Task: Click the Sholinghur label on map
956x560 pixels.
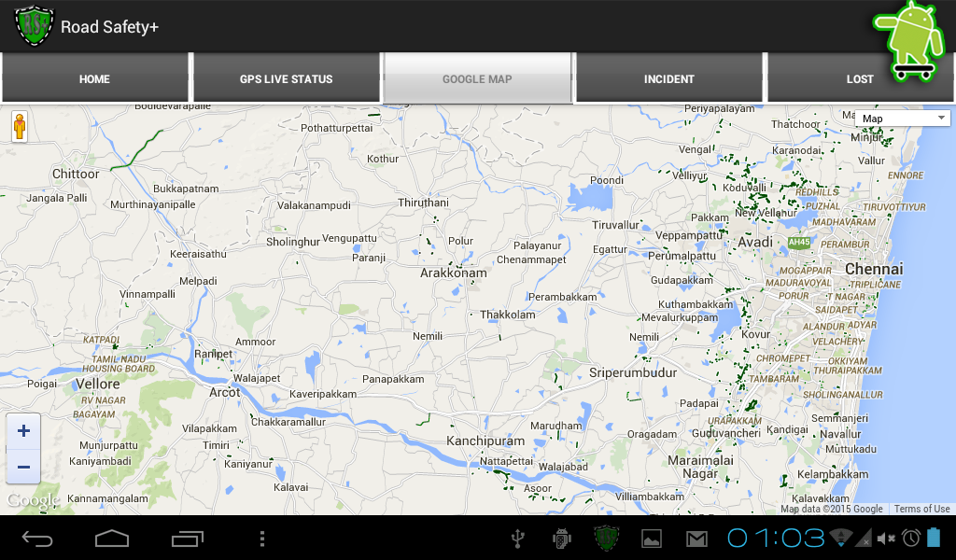Action: (x=292, y=242)
